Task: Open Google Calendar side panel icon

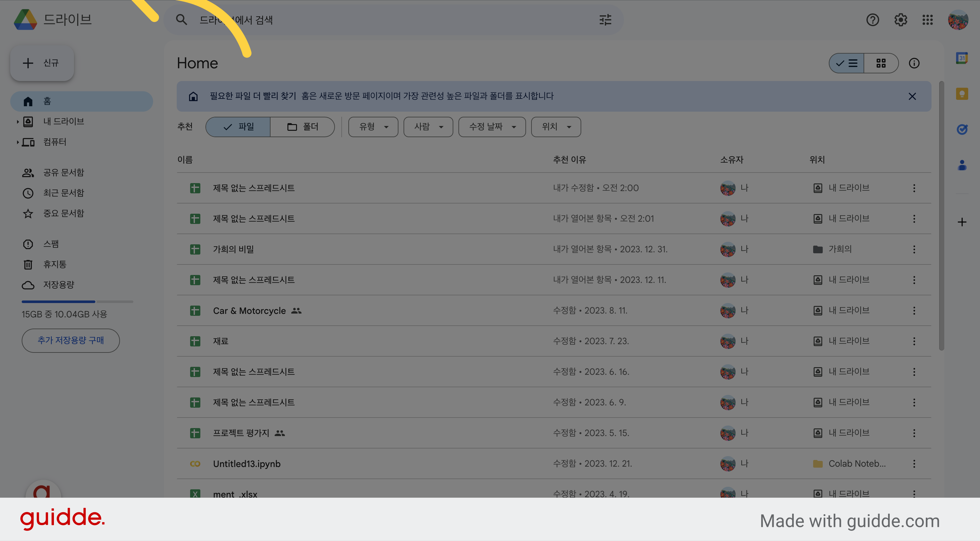Action: click(x=962, y=58)
